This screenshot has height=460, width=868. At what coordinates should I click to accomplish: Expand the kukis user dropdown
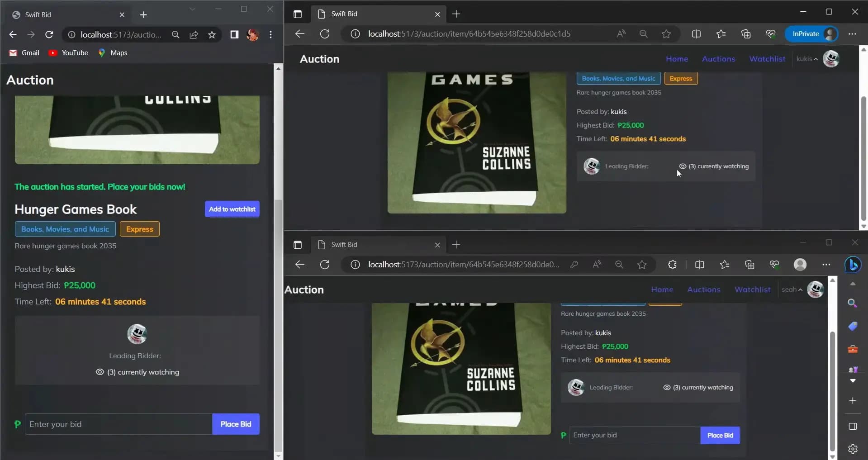[x=807, y=59]
